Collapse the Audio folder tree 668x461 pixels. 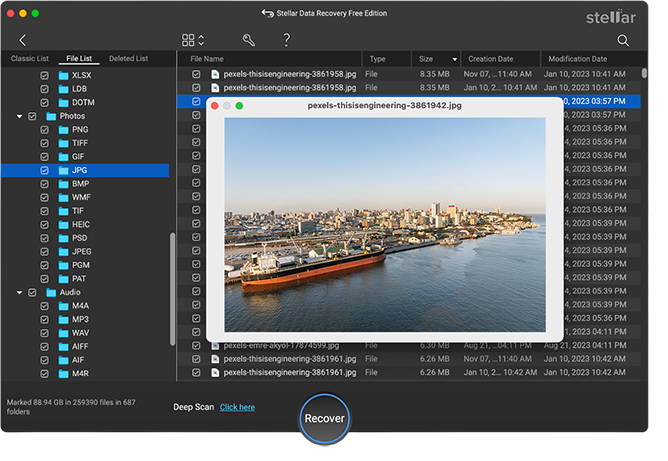click(19, 292)
